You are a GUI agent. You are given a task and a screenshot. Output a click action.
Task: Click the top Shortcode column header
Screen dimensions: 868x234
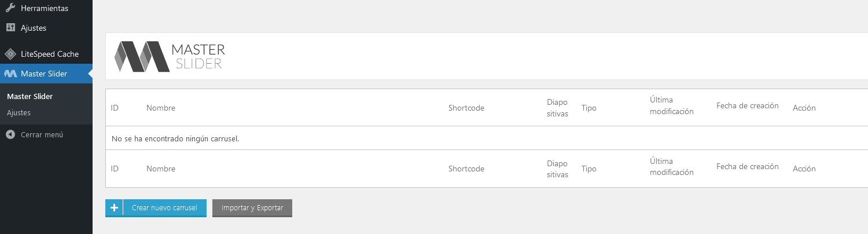point(466,108)
